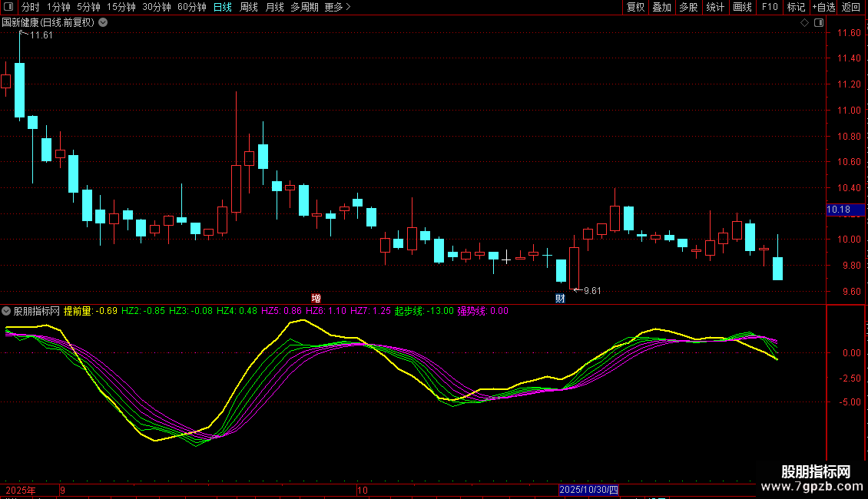
Task: Click the 增 event marker
Action: coord(316,298)
